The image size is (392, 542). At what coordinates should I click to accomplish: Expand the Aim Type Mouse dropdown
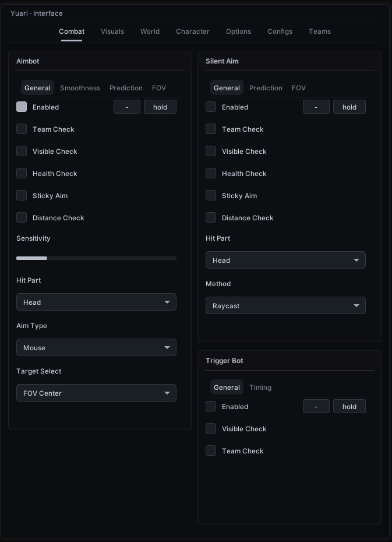tap(96, 347)
